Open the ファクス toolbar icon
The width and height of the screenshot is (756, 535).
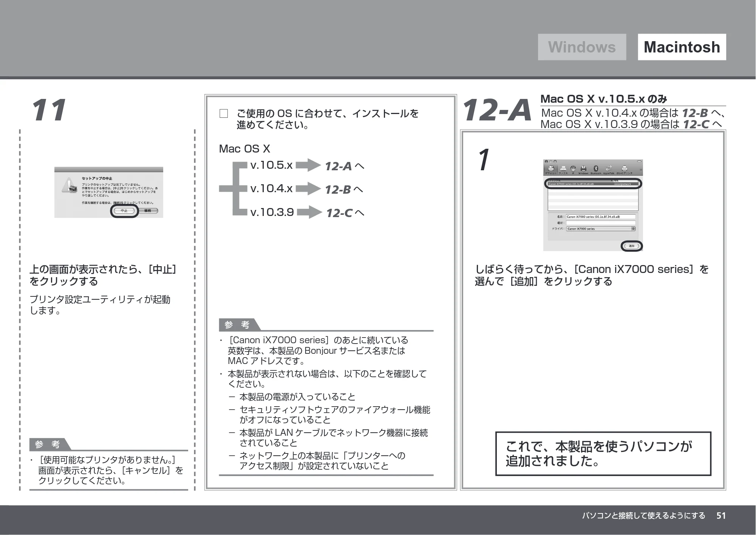(563, 170)
